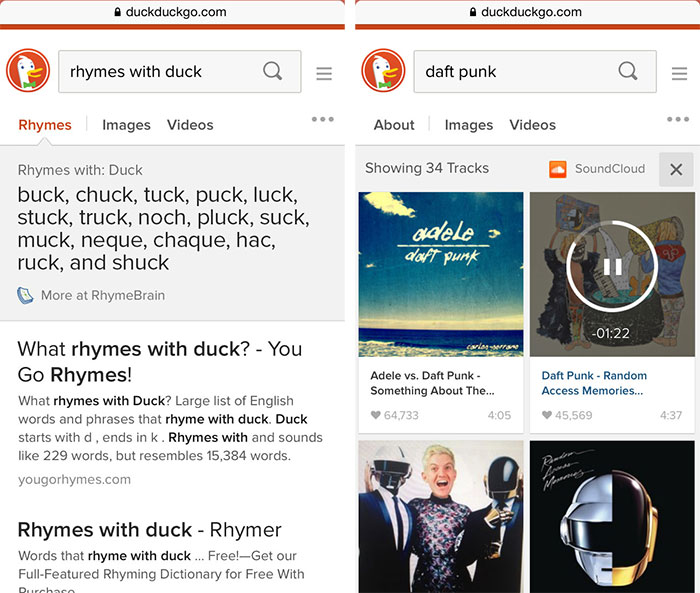Click 'Showing 34 Tracks' label

427,168
